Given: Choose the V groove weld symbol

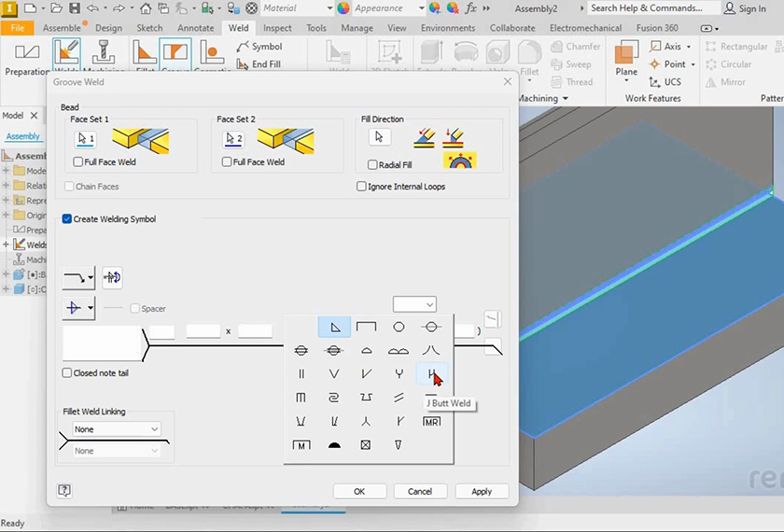Looking at the screenshot, I should 333,374.
